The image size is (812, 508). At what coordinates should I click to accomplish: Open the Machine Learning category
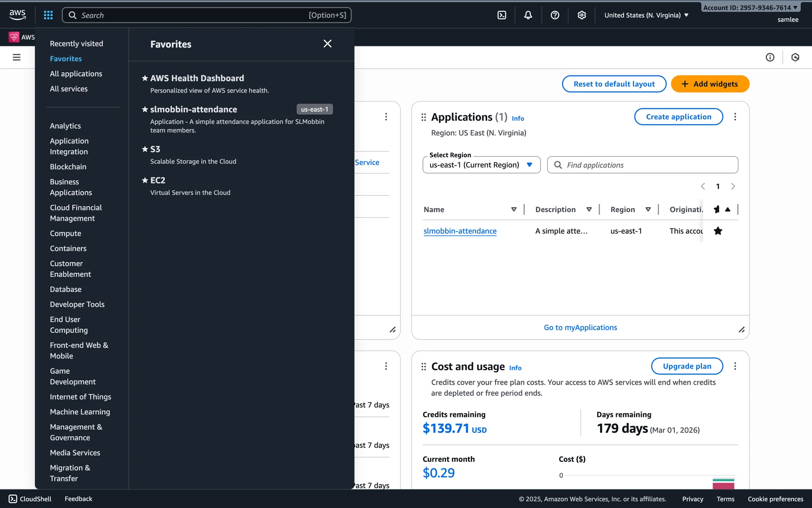point(80,412)
